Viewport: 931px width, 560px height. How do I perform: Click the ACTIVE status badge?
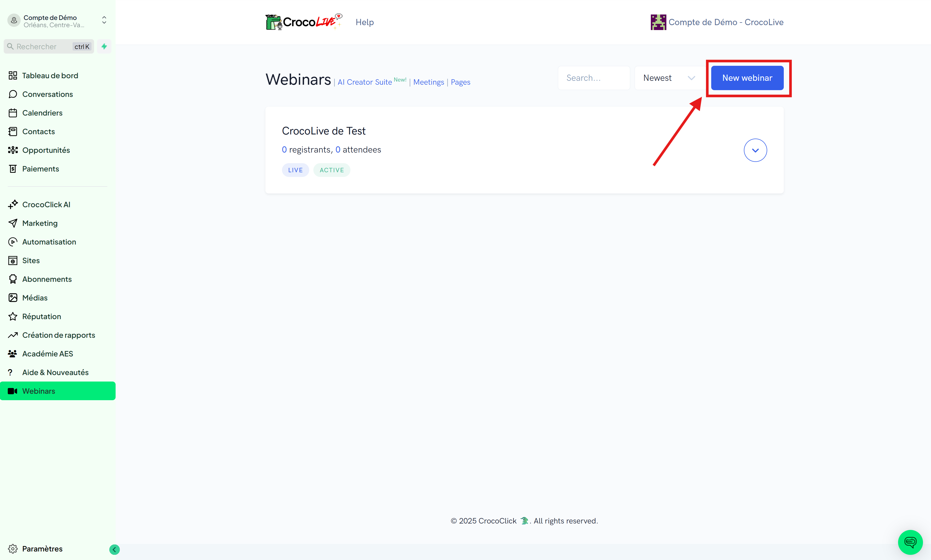332,170
